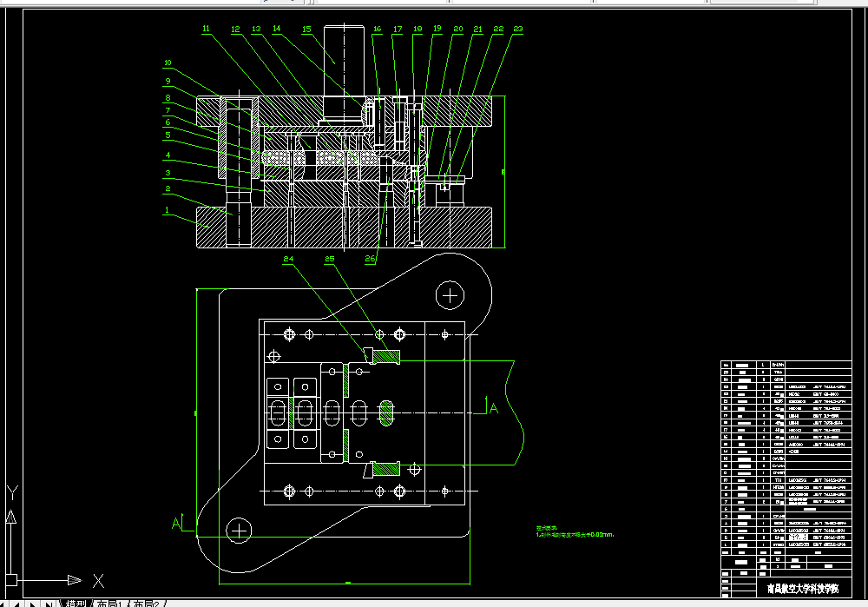Select part balloon number 24

pos(288,259)
